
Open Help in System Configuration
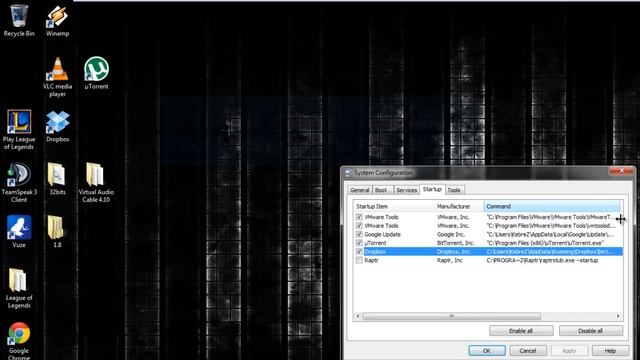[610, 351]
